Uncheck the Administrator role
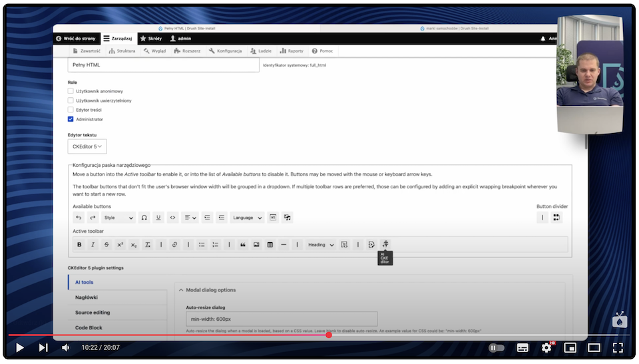This screenshot has width=639, height=364. [x=71, y=119]
